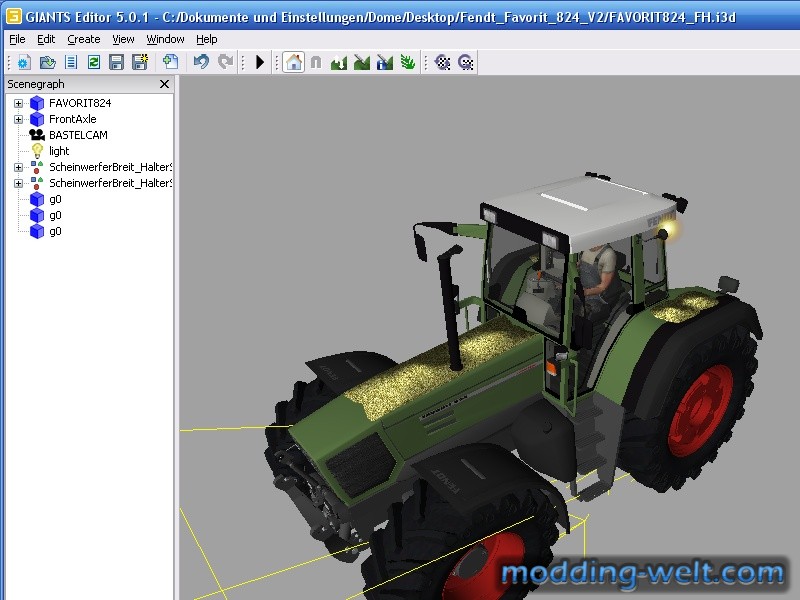Select the terrain sculpt up-down arrows tool
The height and width of the screenshot is (600, 800).
tap(339, 63)
